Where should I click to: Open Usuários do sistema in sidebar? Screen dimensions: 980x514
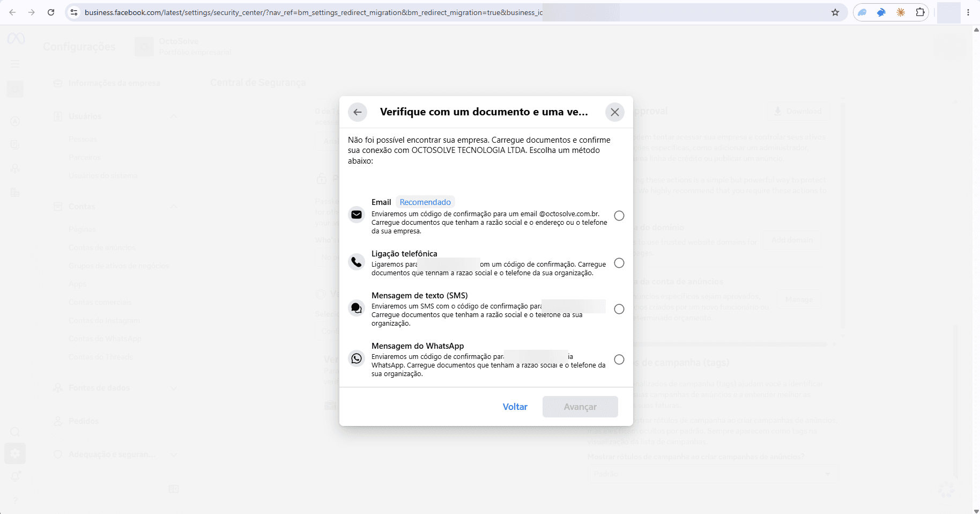tap(103, 175)
